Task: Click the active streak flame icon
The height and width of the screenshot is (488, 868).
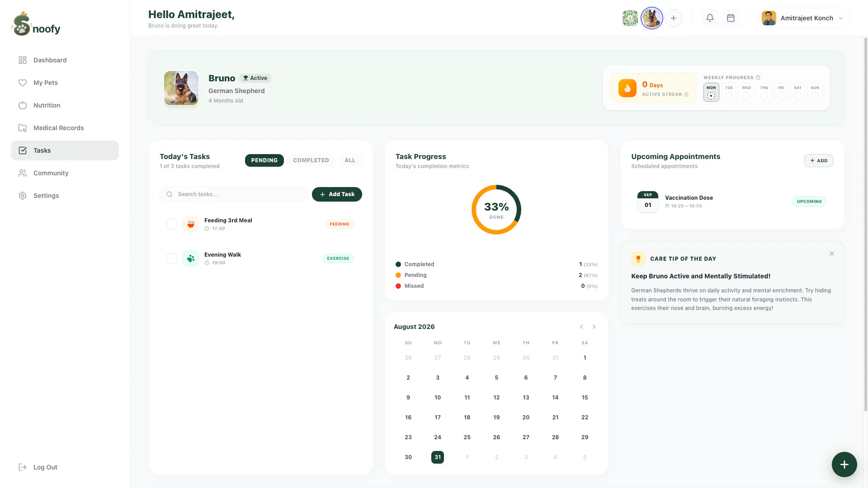Action: 627,88
